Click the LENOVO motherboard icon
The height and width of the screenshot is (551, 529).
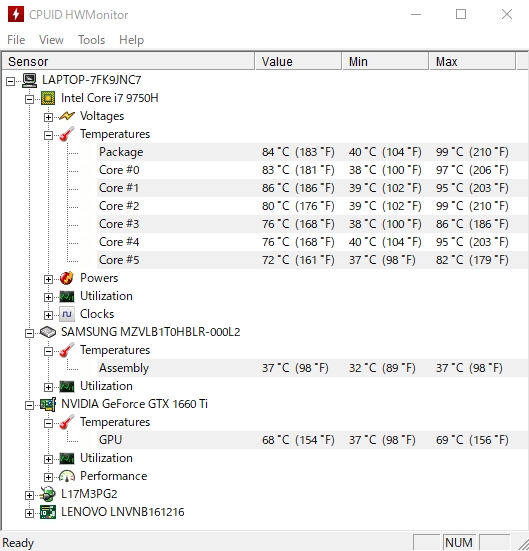(48, 512)
